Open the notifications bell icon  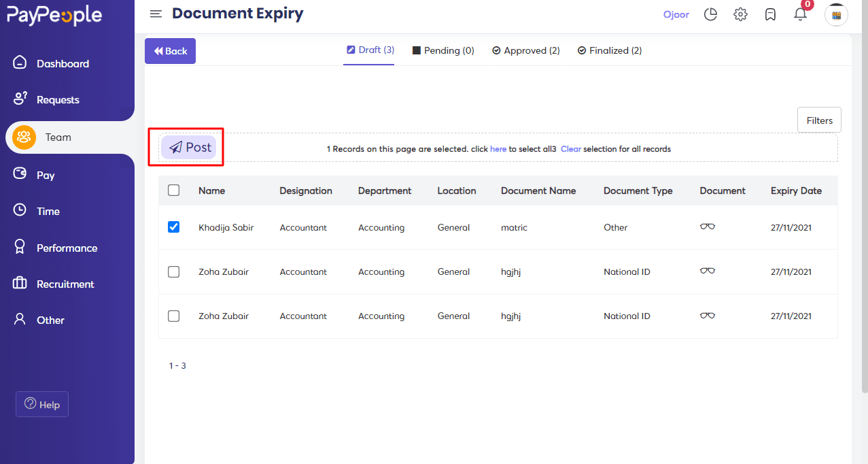click(x=800, y=14)
